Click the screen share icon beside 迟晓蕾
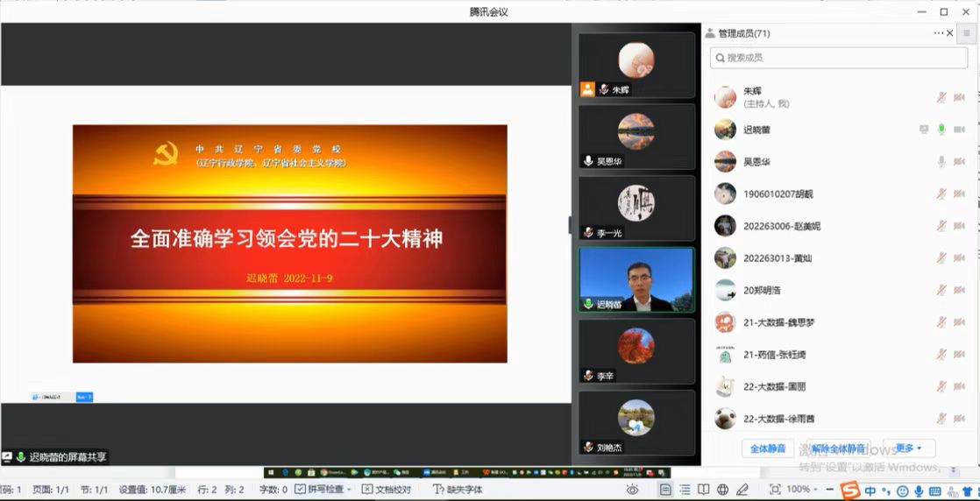 click(x=924, y=130)
